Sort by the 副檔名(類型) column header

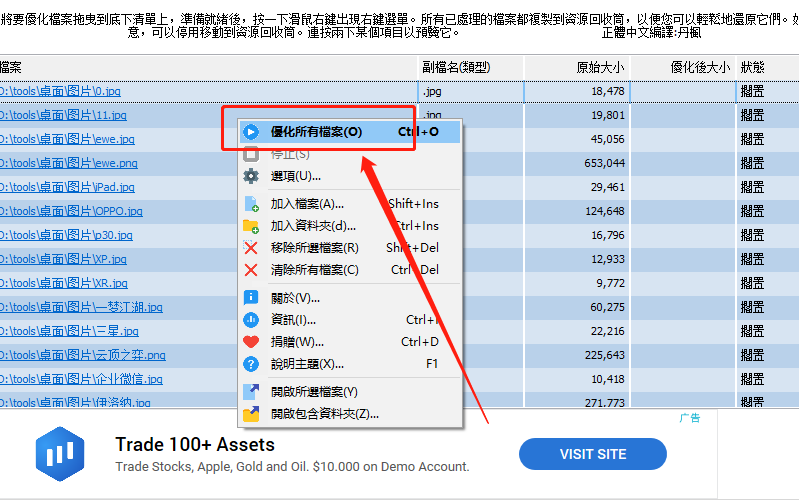point(471,67)
